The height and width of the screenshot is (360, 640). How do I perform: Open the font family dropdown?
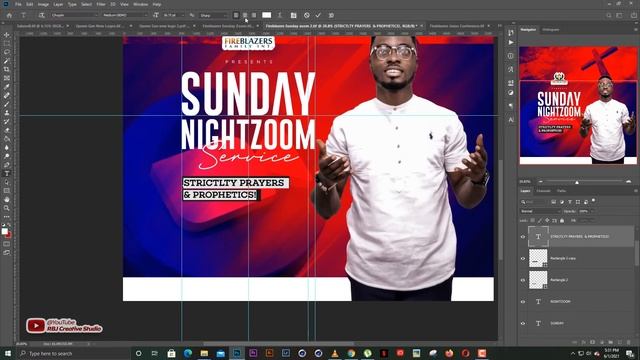click(x=75, y=15)
